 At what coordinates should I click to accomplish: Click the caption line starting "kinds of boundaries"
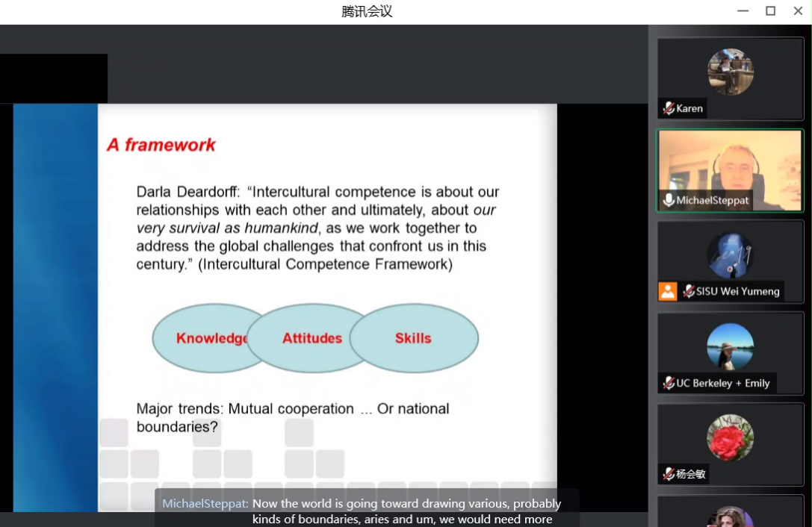(403, 520)
